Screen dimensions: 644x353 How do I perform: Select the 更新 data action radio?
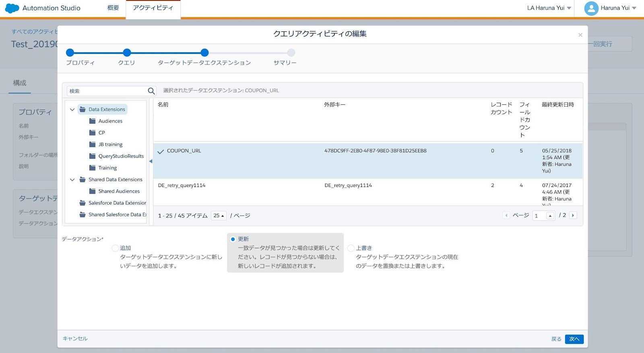tap(233, 239)
